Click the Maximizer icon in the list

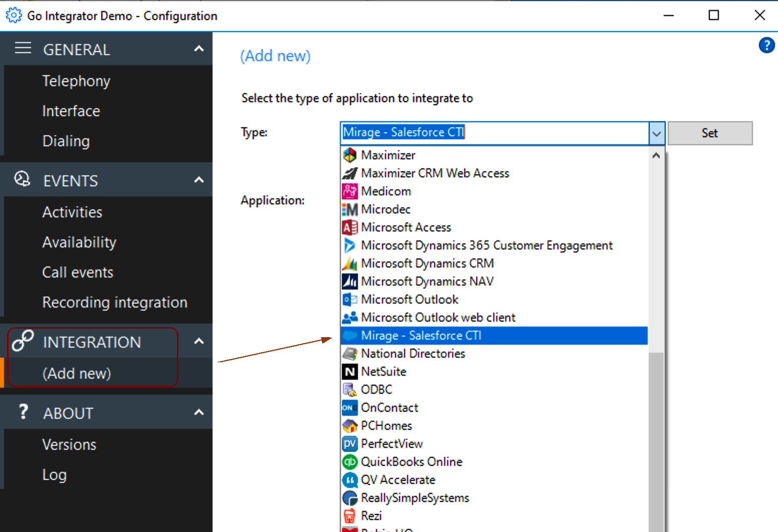click(349, 155)
